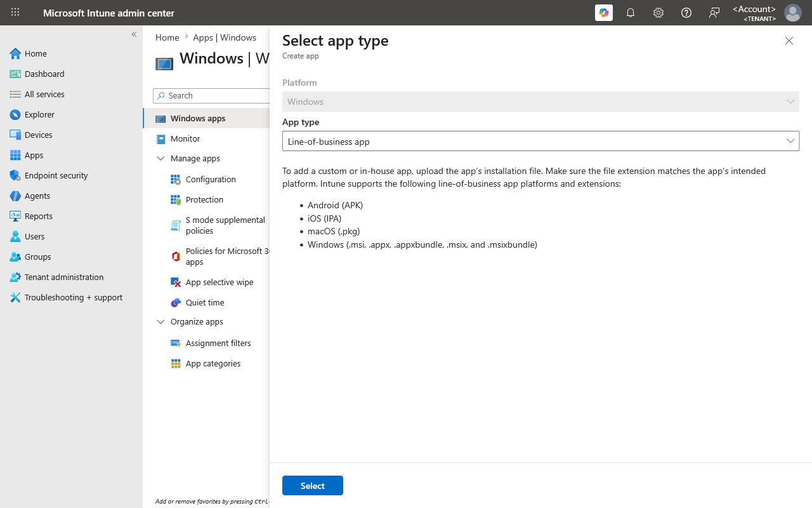Open portal settings gear
Image resolution: width=812 pixels, height=508 pixels.
point(658,13)
